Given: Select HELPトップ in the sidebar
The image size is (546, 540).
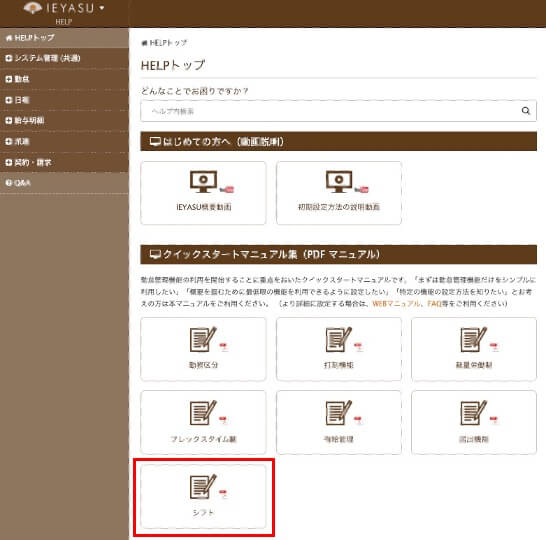Looking at the screenshot, I should tap(64, 38).
